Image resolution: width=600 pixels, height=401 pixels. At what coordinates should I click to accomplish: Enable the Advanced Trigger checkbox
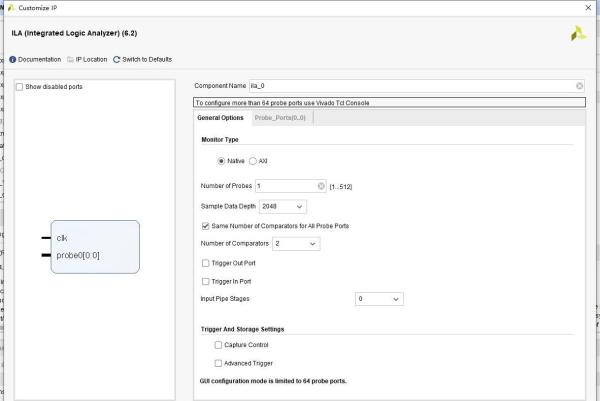coord(219,363)
